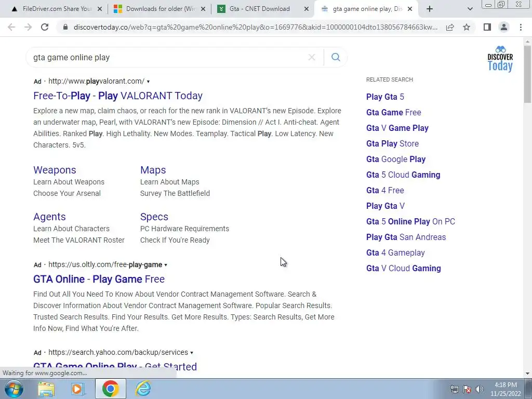The image size is (532, 399).
Task: Go back with the browser back arrow
Action: [11, 27]
